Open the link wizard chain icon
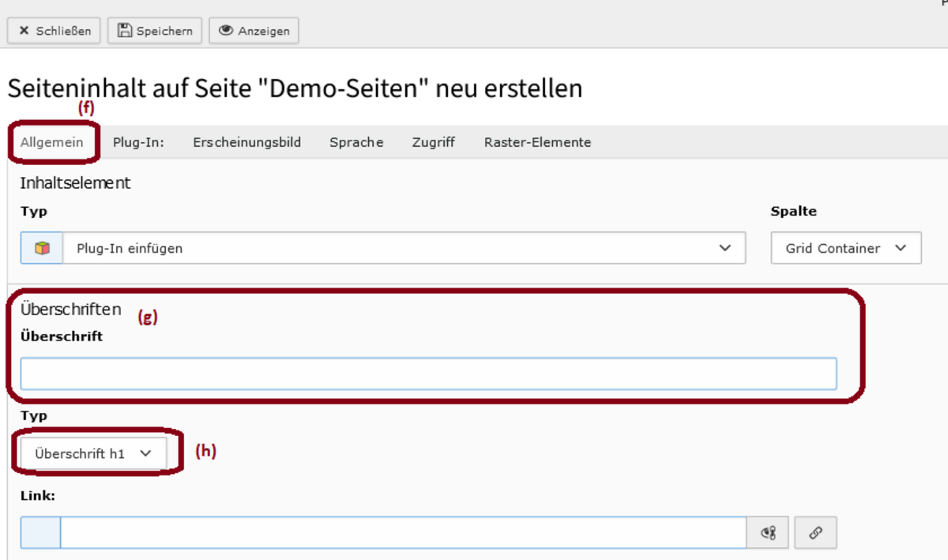 [815, 533]
